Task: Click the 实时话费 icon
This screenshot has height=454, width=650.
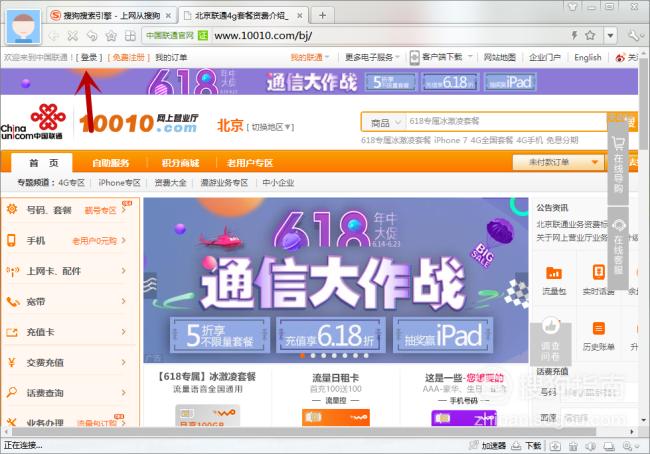Action: [x=598, y=272]
